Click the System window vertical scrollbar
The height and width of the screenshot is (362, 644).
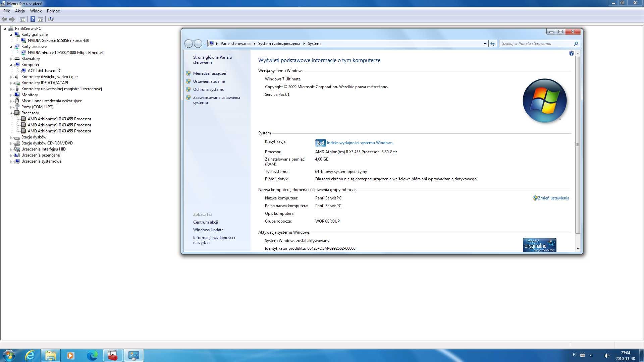click(x=578, y=145)
